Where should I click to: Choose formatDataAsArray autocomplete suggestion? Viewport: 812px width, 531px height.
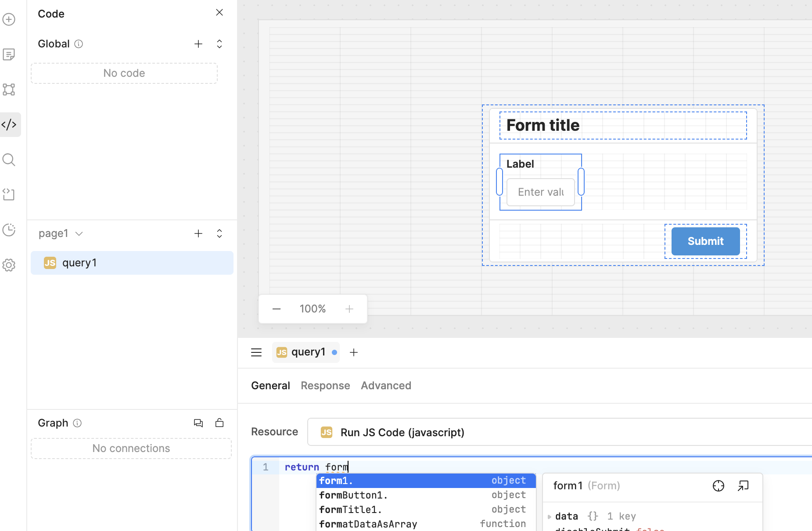(426, 524)
